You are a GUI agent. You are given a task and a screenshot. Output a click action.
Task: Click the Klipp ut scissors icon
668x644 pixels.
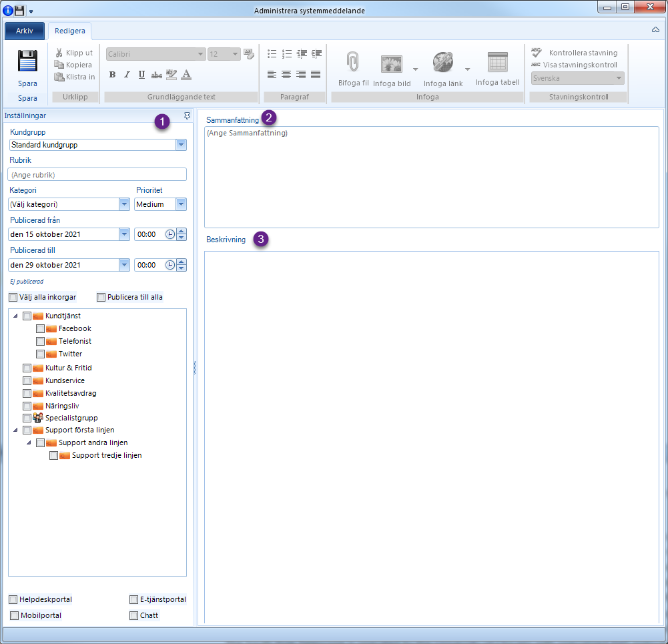point(59,53)
